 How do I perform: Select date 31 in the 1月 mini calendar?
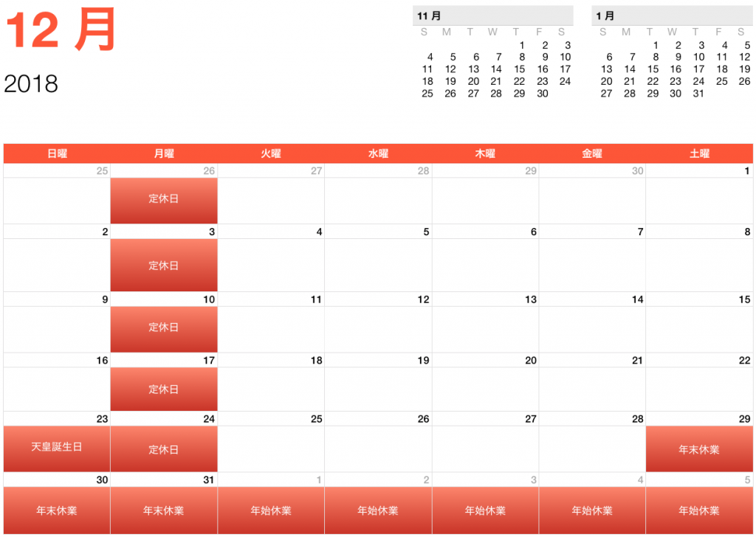pos(698,94)
